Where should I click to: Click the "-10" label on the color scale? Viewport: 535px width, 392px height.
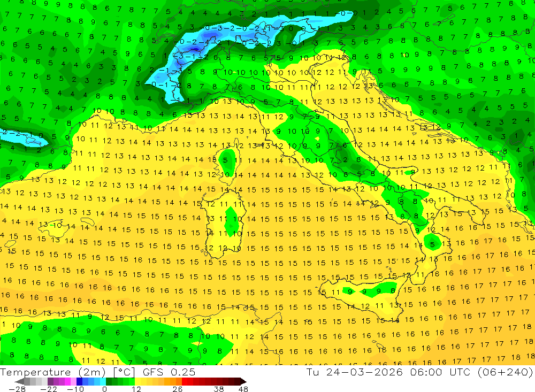tap(75, 389)
